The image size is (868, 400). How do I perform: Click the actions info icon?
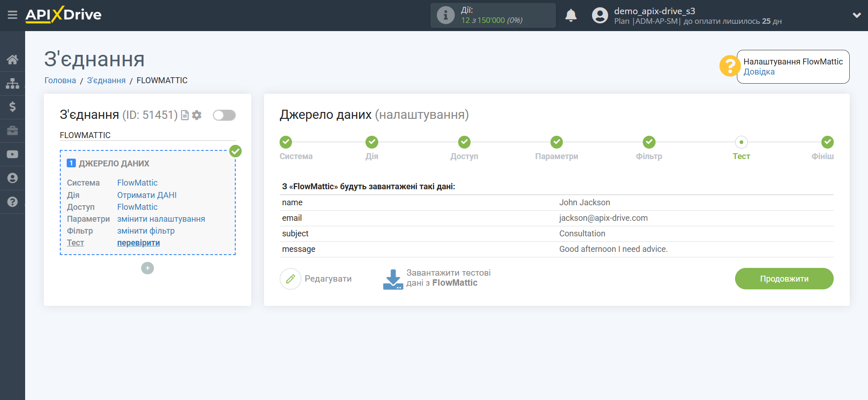click(x=445, y=15)
